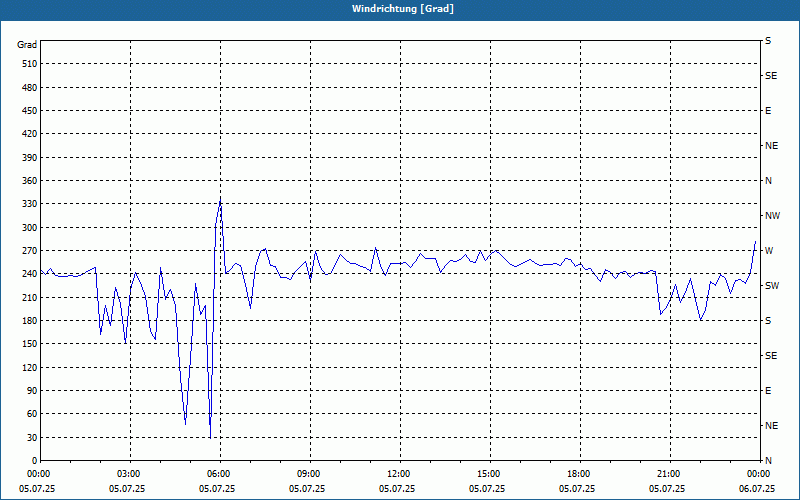The height and width of the screenshot is (500, 800).
Task: Click the SW compass label on the right axis
Action: coord(772,286)
